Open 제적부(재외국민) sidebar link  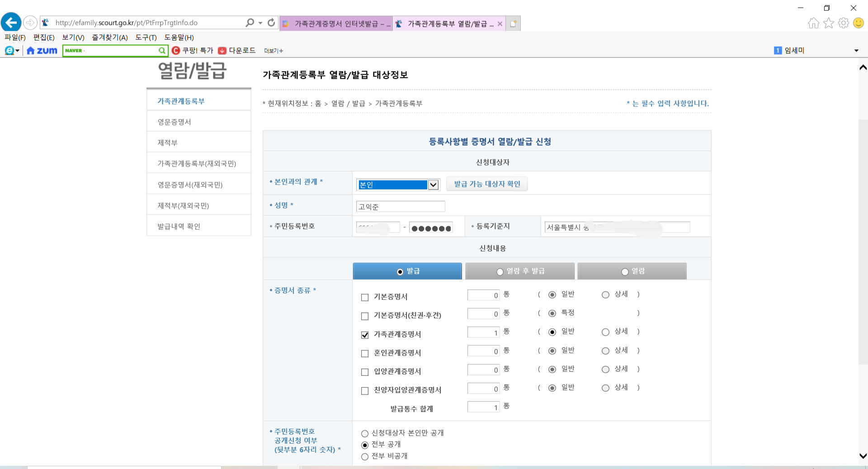click(x=183, y=206)
